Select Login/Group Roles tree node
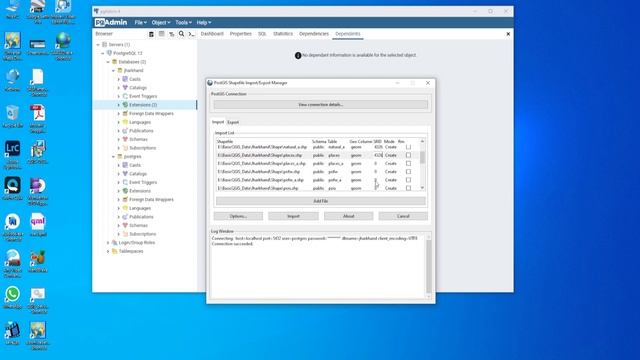 tap(136, 242)
